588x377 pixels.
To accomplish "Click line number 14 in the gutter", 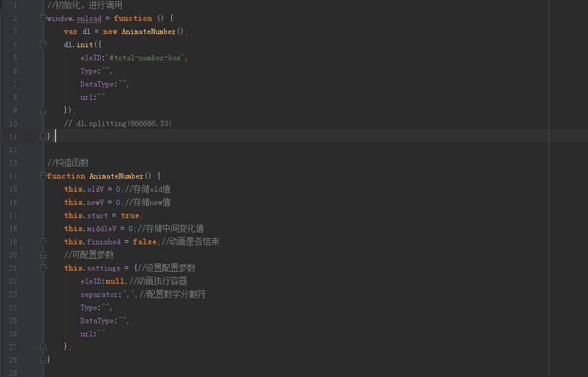I will 13,176.
